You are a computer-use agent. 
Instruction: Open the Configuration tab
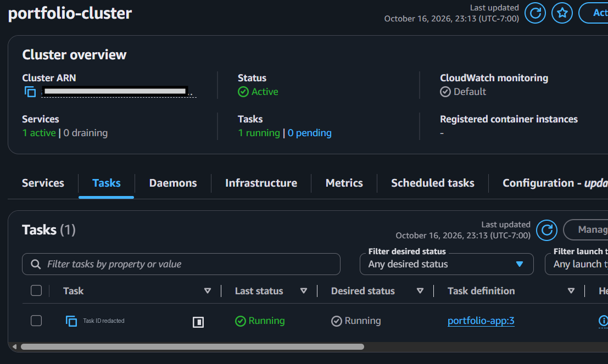[x=555, y=183]
